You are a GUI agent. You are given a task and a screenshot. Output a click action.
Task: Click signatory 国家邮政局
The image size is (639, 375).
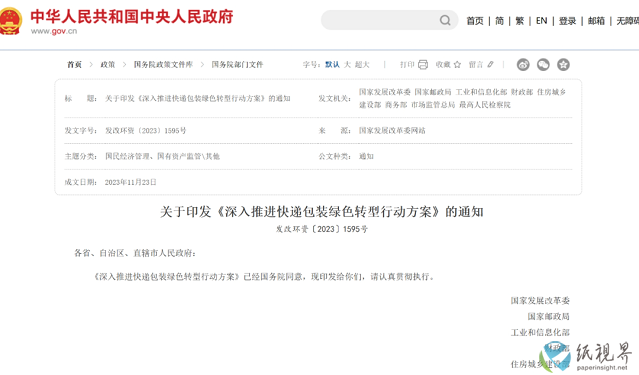point(549,316)
